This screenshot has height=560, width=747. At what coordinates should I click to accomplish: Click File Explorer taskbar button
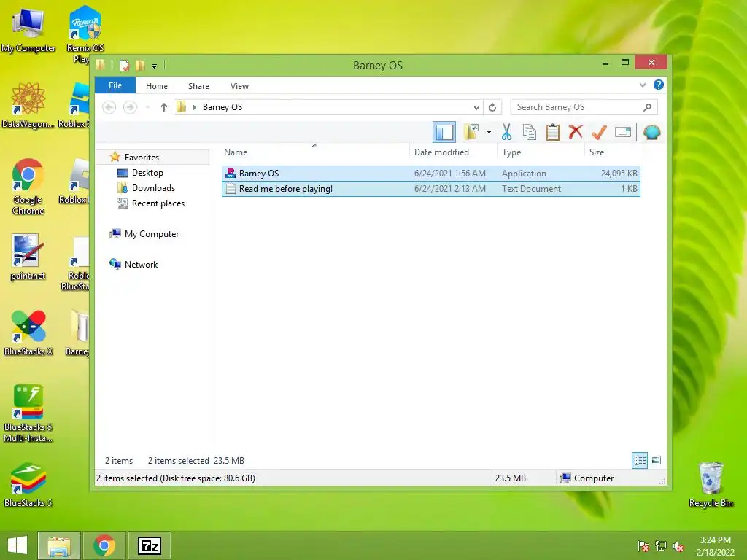(x=59, y=545)
